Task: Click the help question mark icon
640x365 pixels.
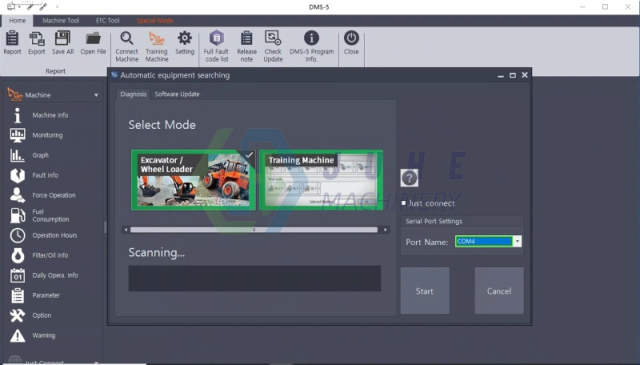Action: pyautogui.click(x=409, y=178)
